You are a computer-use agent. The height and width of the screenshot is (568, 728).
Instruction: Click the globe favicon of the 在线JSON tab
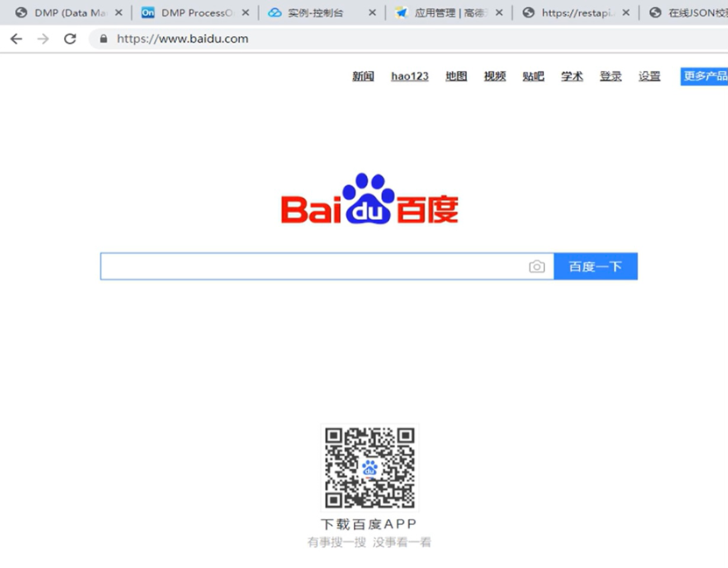655,12
